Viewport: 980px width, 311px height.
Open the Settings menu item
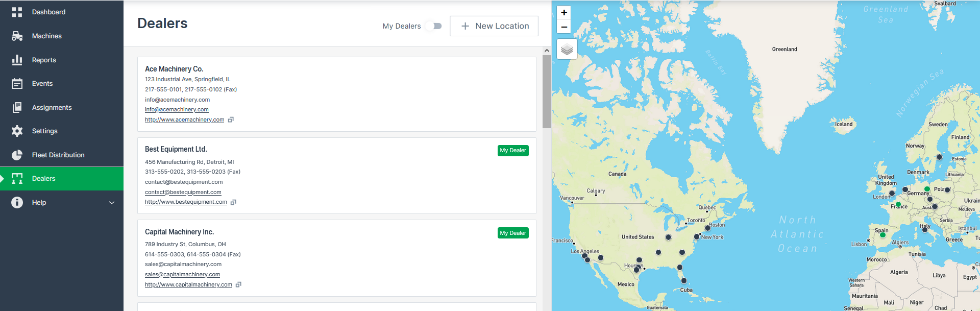click(x=45, y=131)
